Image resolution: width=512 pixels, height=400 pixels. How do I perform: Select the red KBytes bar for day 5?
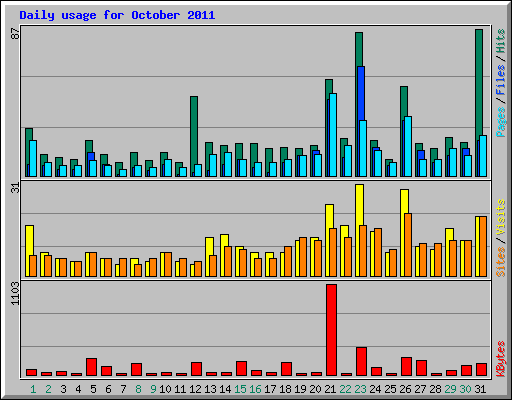(x=91, y=367)
